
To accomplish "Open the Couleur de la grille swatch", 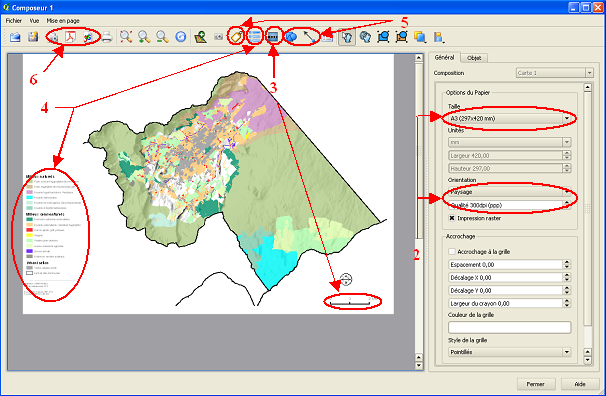I will pos(509,327).
